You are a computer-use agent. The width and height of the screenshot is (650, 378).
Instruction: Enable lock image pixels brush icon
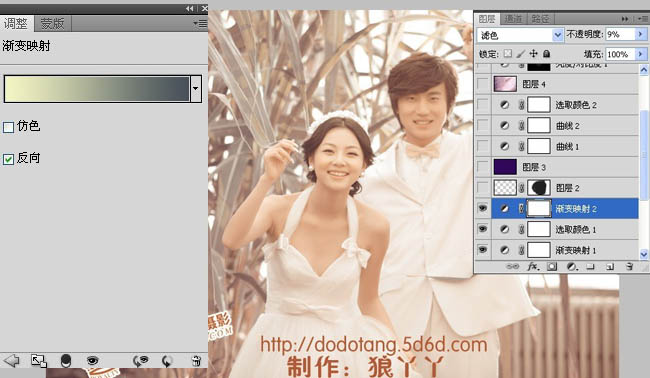[x=521, y=54]
